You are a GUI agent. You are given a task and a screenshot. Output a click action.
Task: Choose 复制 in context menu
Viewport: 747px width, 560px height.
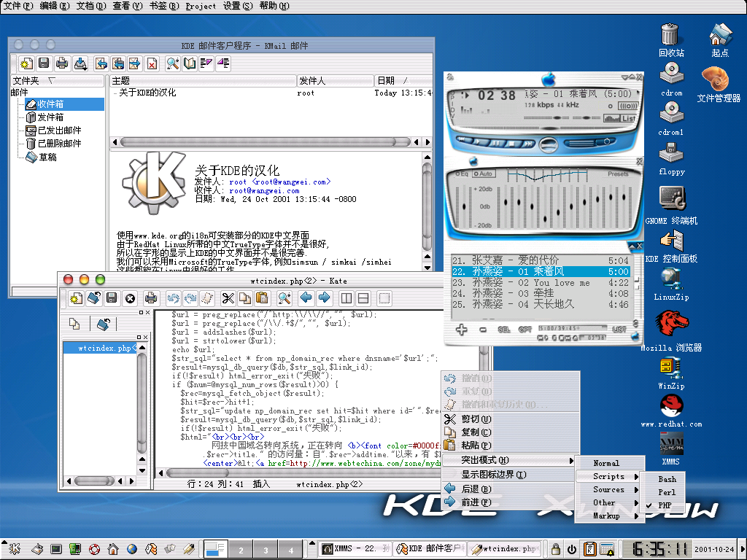click(x=511, y=432)
